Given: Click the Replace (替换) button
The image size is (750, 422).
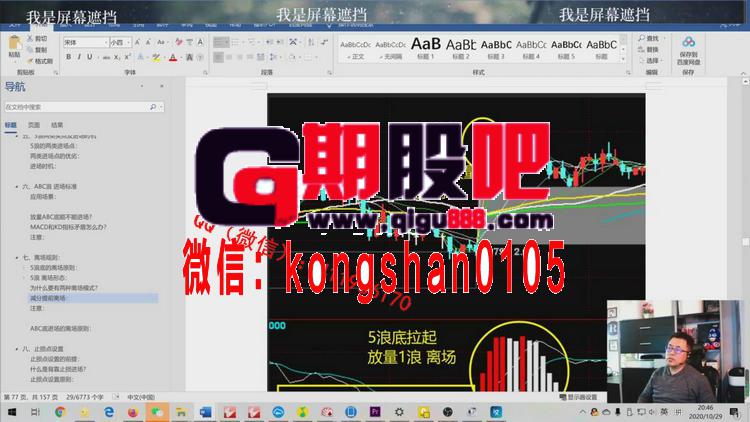Looking at the screenshot, I should coord(649,50).
